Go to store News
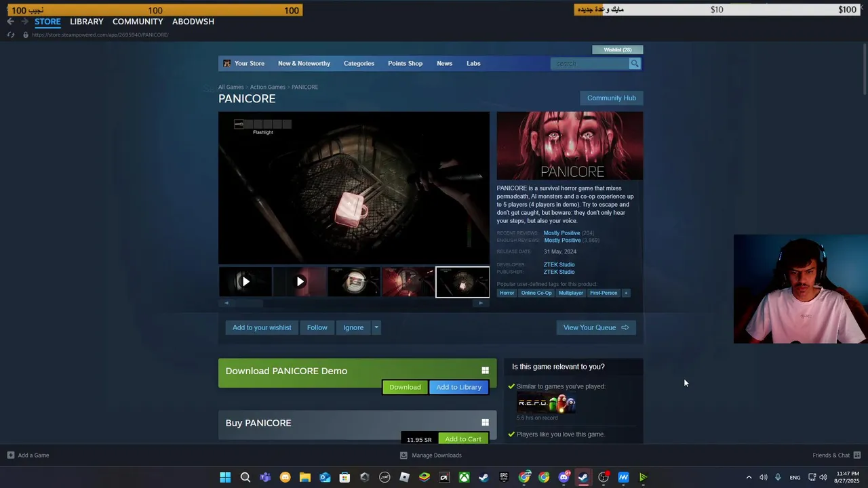This screenshot has height=488, width=868. [x=444, y=64]
